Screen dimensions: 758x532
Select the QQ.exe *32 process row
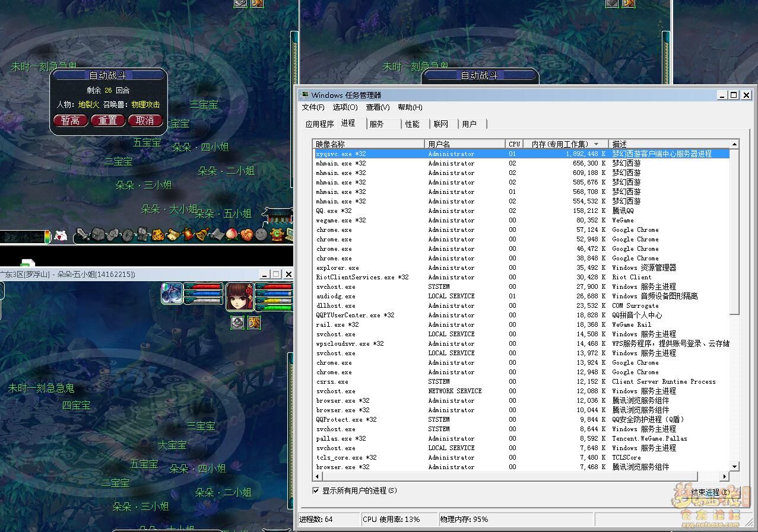click(522, 211)
